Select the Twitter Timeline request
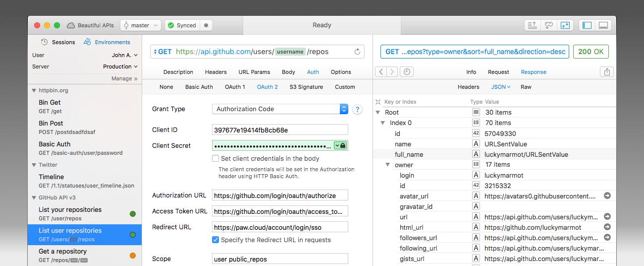The image size is (644, 266). coord(85,181)
